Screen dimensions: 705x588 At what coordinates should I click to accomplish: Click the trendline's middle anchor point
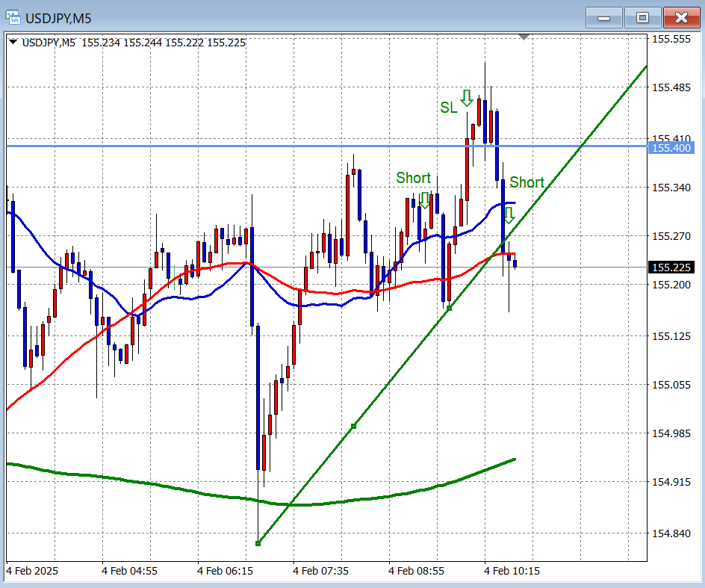(x=353, y=426)
